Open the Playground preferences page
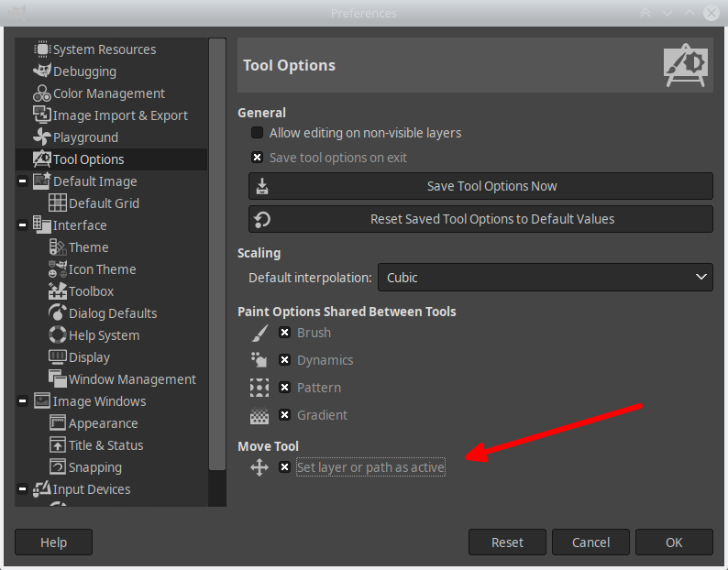The image size is (728, 570). (85, 137)
